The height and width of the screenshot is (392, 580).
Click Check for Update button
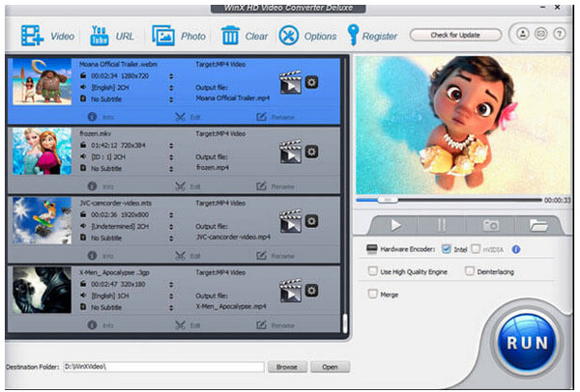[x=455, y=35]
